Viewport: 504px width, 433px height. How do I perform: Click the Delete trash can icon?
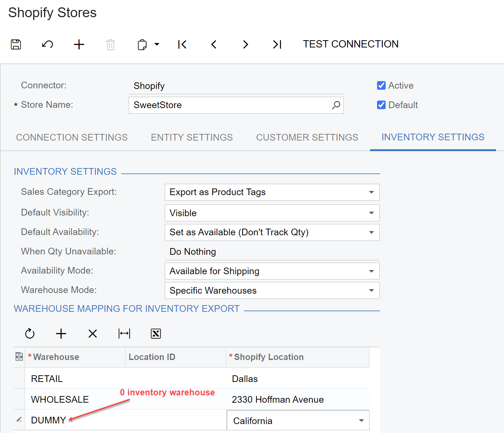click(111, 45)
